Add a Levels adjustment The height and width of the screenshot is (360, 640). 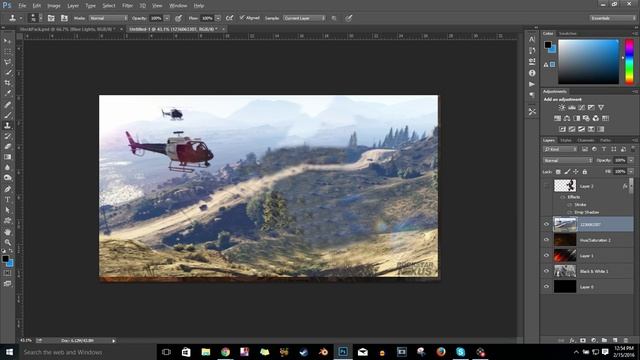point(572,108)
